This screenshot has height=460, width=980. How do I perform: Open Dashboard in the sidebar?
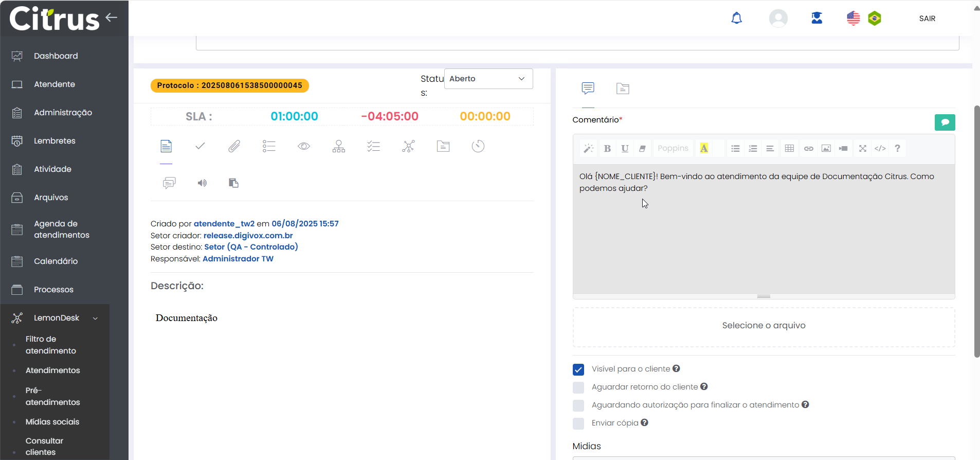pos(56,56)
